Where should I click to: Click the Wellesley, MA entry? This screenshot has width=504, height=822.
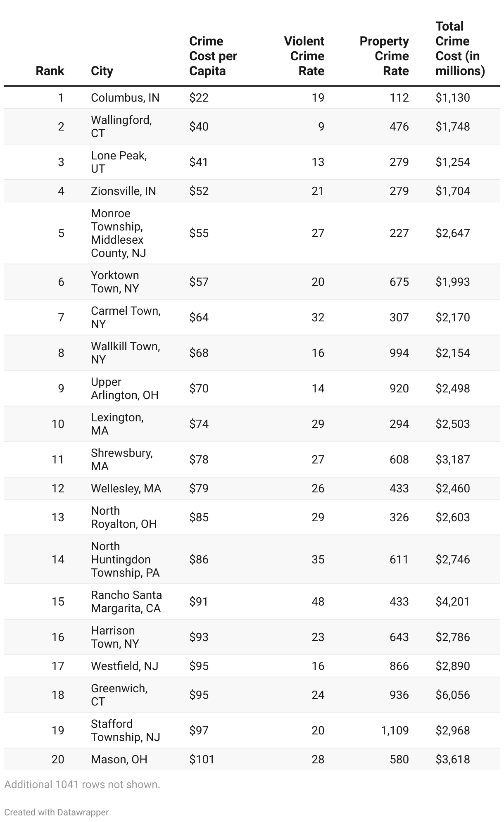(x=126, y=488)
